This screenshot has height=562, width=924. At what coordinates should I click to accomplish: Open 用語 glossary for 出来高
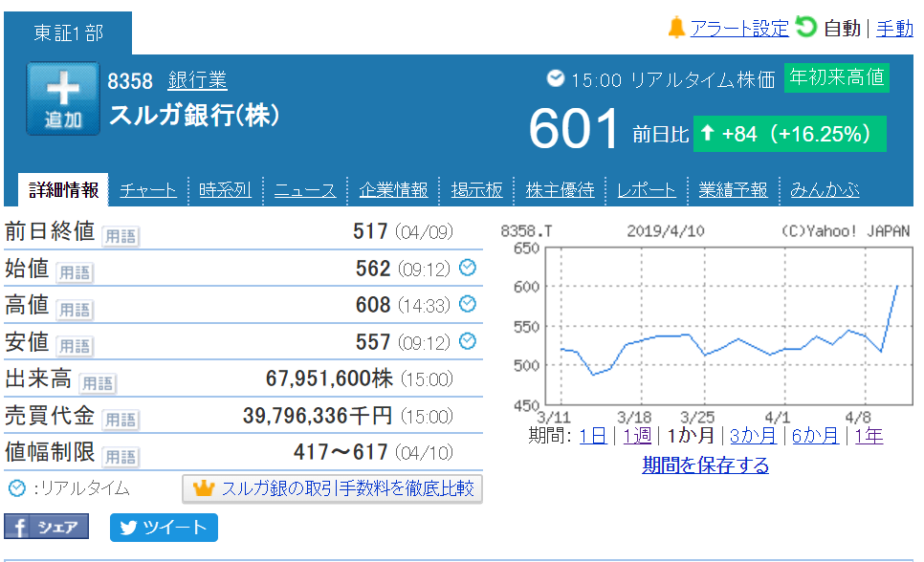(x=98, y=383)
